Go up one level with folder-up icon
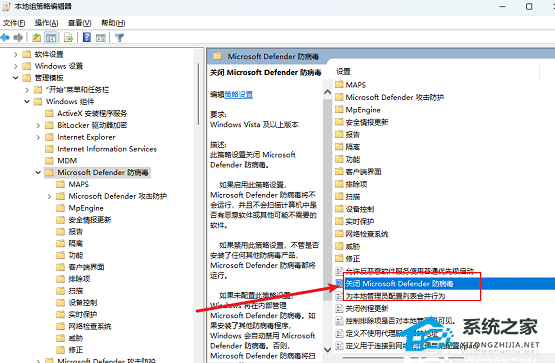The image size is (555, 363). 37,38
